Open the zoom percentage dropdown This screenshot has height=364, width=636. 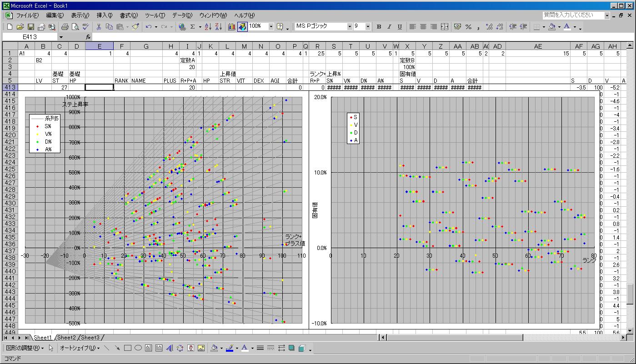coord(271,27)
